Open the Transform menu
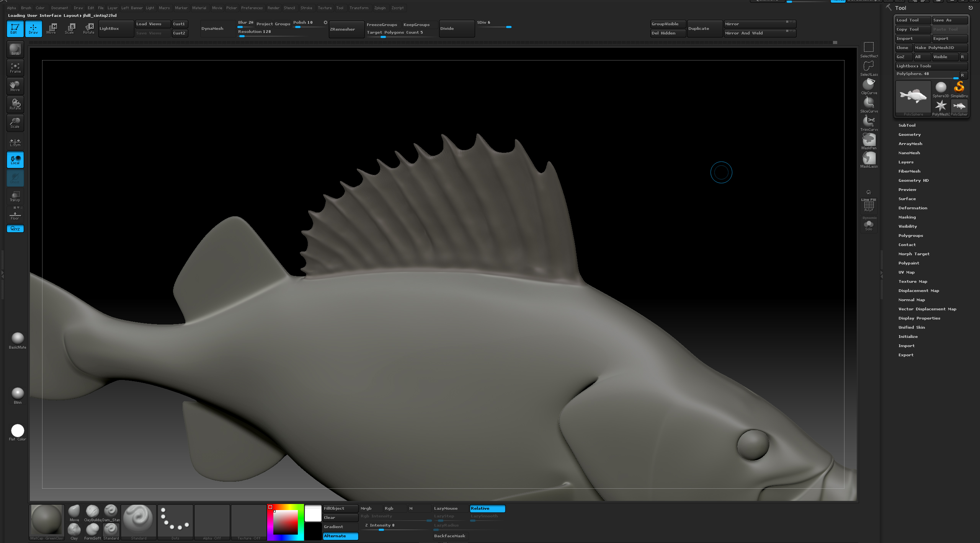Viewport: 980px width, 543px height. click(x=359, y=8)
